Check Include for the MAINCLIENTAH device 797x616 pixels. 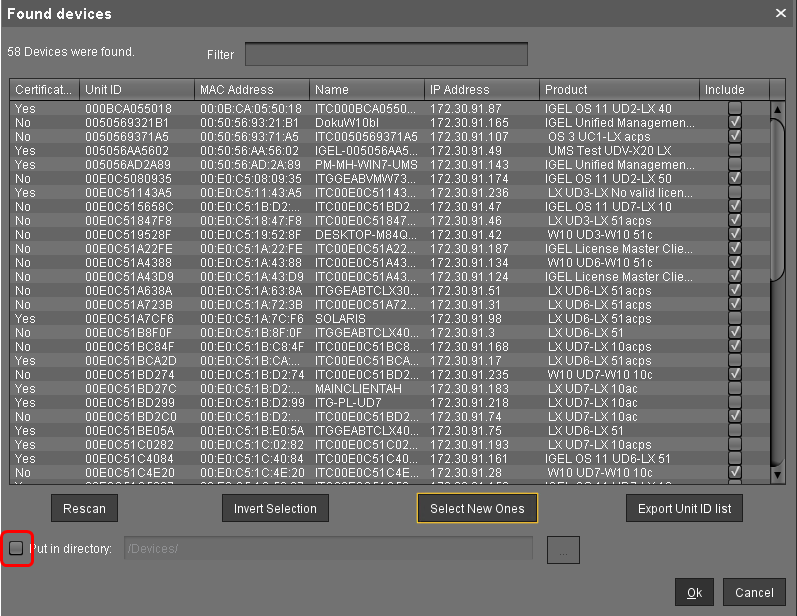point(735,388)
